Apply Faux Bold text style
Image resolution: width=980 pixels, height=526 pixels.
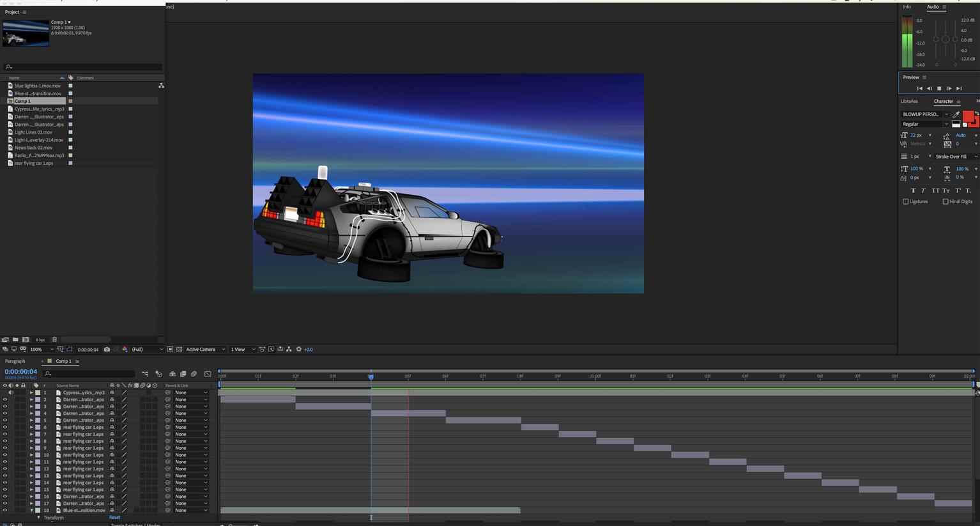(x=913, y=190)
